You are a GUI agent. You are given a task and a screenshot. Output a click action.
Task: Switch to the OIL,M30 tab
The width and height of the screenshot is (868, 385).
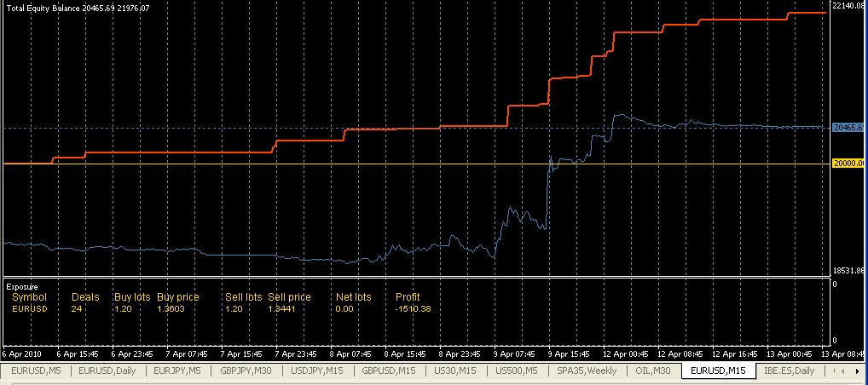653,370
